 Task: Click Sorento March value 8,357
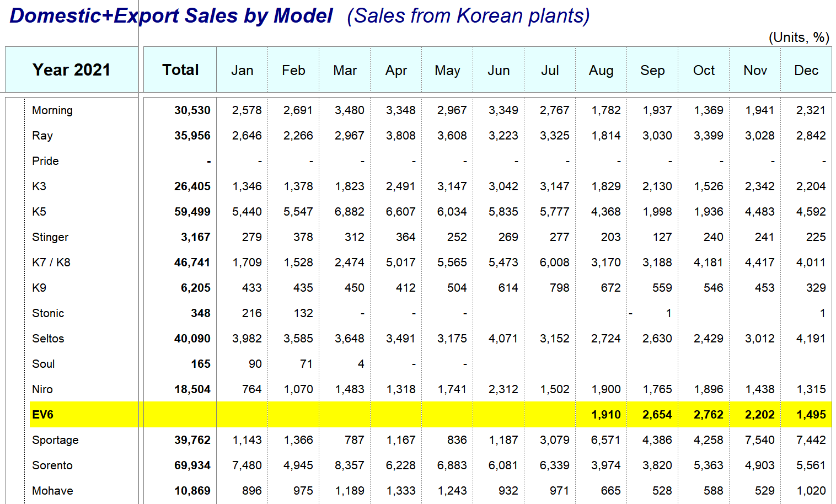pyautogui.click(x=350, y=465)
